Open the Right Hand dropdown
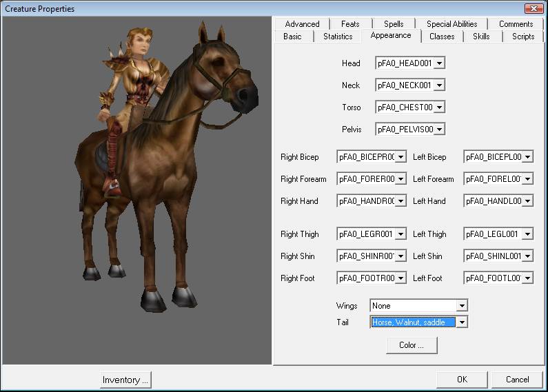This screenshot has height=392, width=548. click(x=401, y=201)
